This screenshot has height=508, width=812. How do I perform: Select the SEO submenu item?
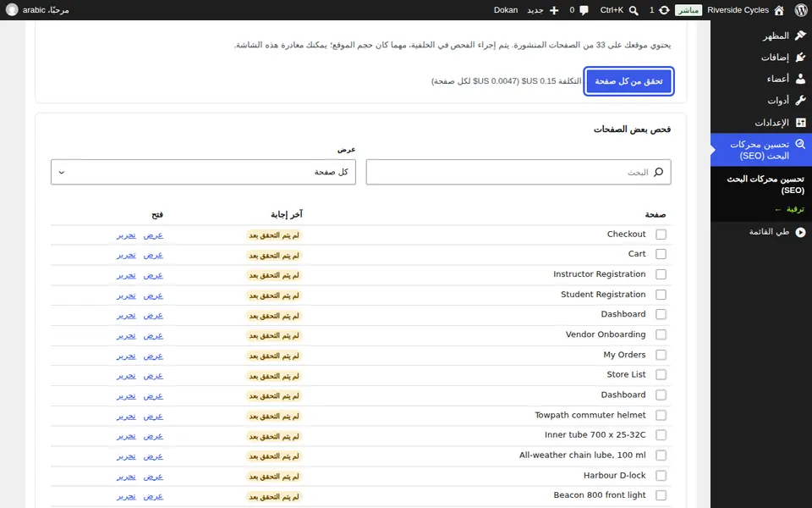765,185
